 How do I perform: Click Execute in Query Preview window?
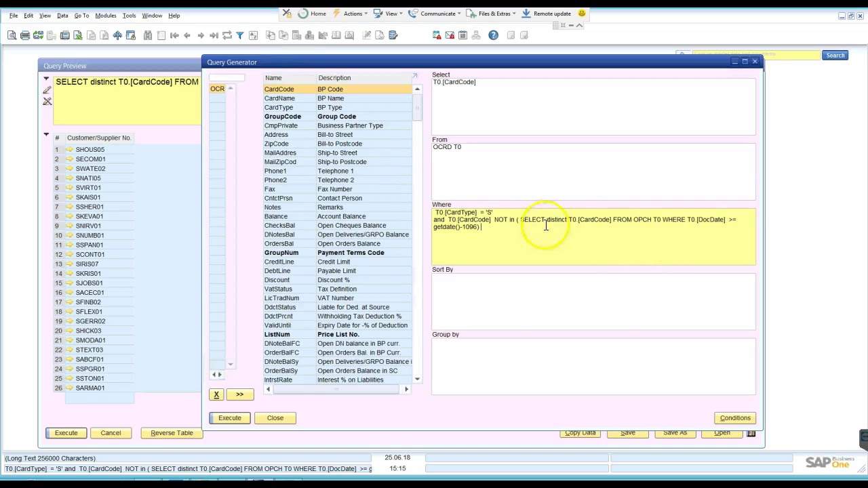click(x=66, y=433)
